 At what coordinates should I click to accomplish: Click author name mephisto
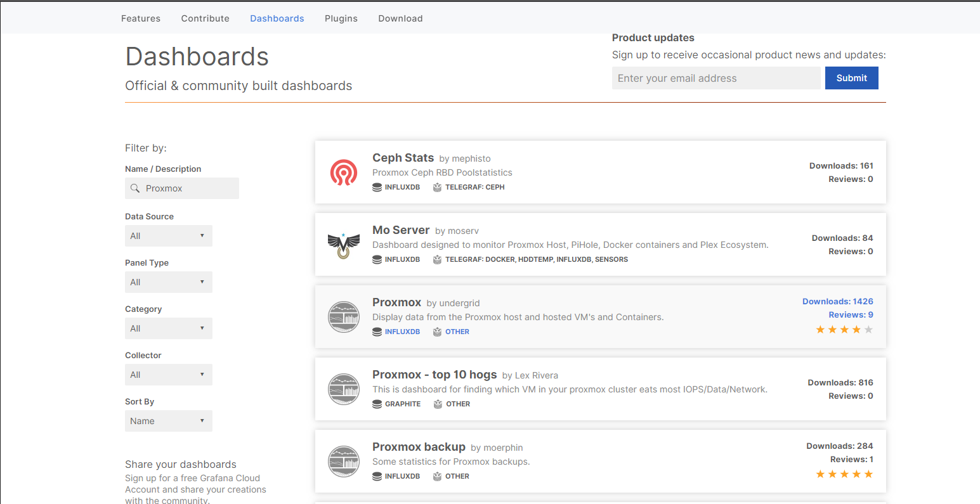471,158
